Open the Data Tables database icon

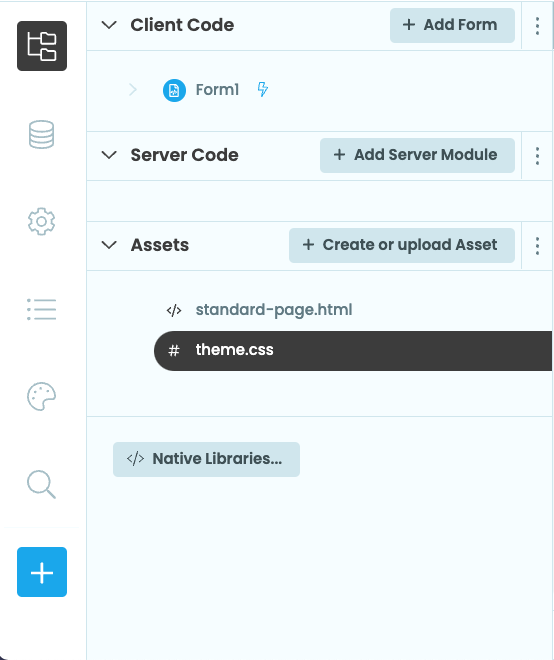click(x=41, y=134)
